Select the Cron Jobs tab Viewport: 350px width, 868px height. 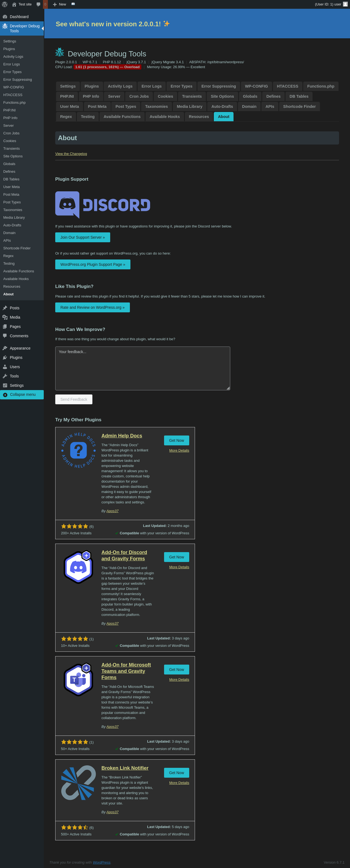pos(139,96)
